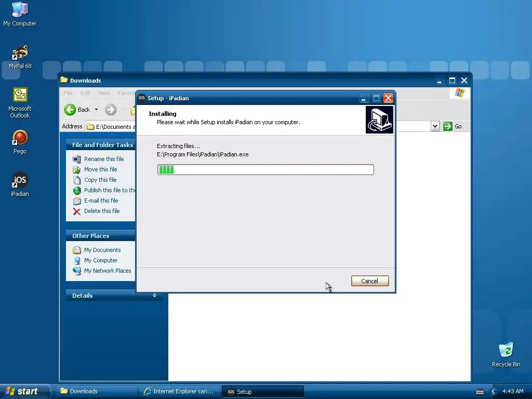Open My Computer desktop icon
532x399 pixels.
click(20, 14)
